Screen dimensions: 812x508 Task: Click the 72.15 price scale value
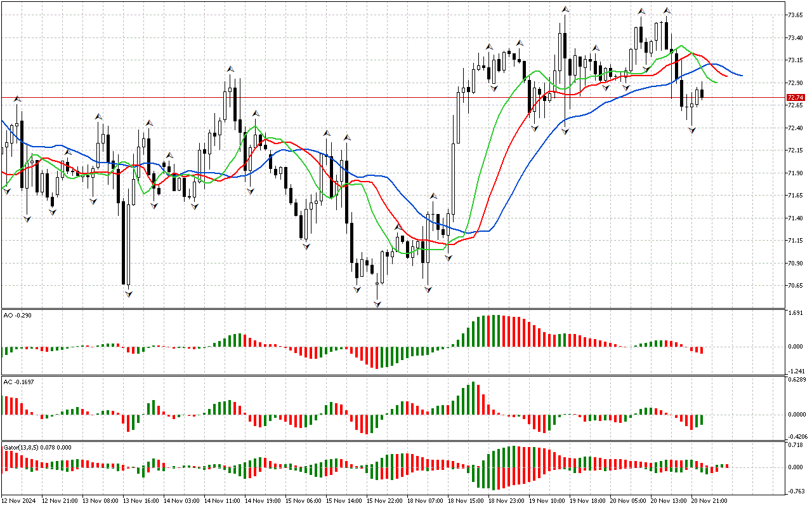point(796,150)
